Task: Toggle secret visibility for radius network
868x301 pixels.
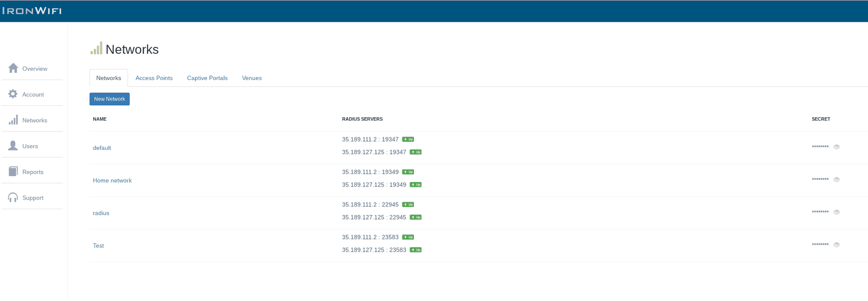Action: (837, 212)
